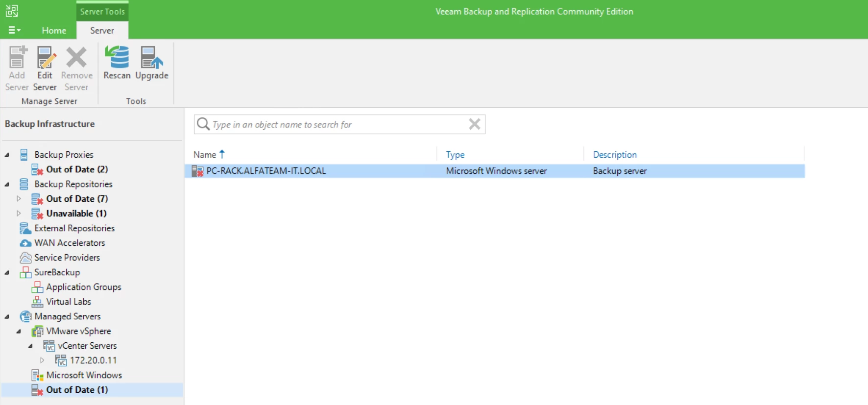Select Unavailable (1) repositories
The height and width of the screenshot is (405, 868).
point(76,214)
